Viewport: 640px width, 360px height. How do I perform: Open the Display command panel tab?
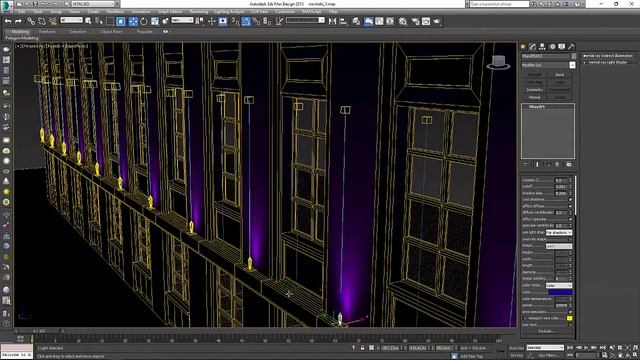point(562,47)
